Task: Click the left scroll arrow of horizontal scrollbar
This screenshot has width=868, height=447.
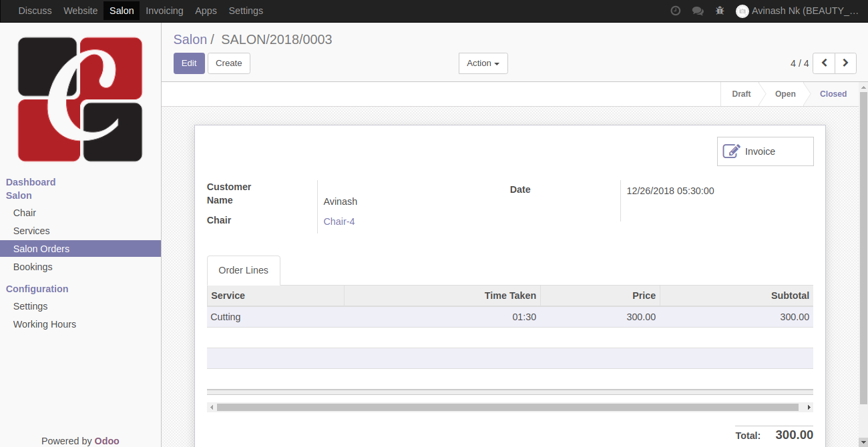Action: [x=212, y=407]
